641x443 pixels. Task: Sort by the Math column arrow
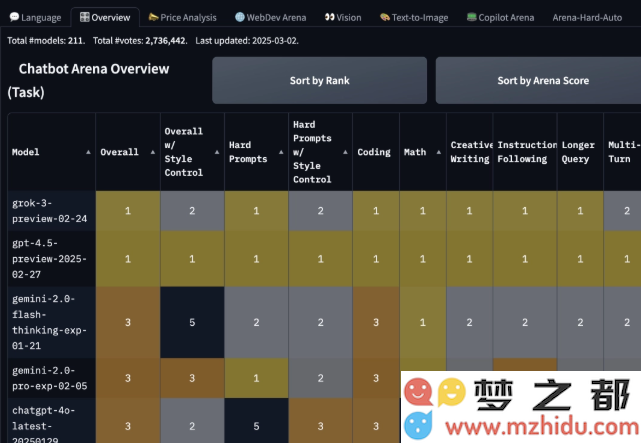(x=439, y=152)
